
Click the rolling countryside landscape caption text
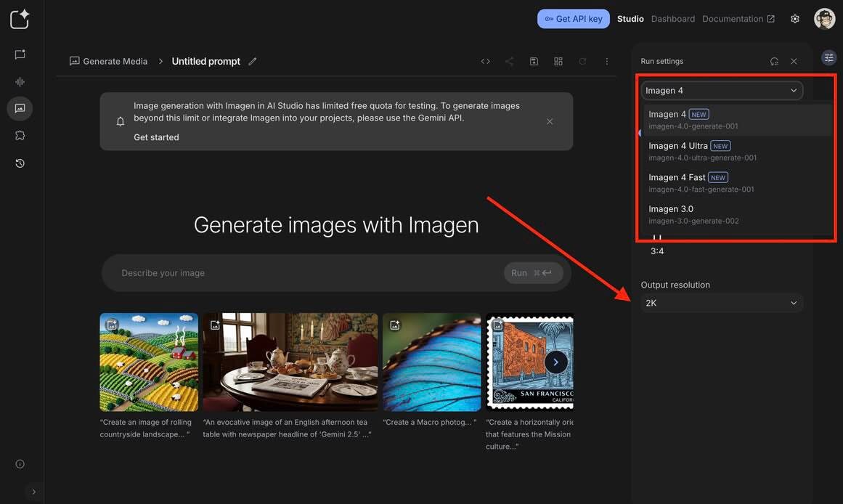146,428
